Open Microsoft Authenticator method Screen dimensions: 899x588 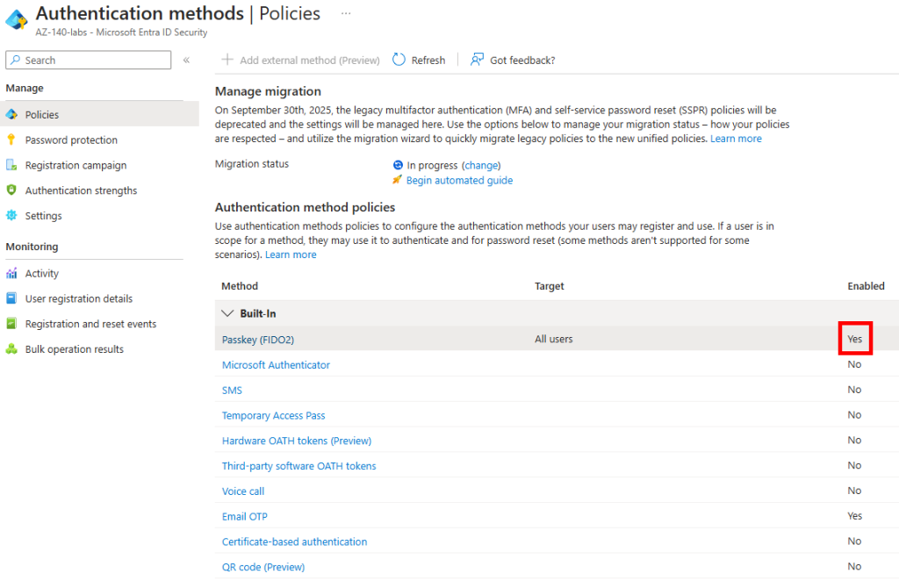[276, 364]
